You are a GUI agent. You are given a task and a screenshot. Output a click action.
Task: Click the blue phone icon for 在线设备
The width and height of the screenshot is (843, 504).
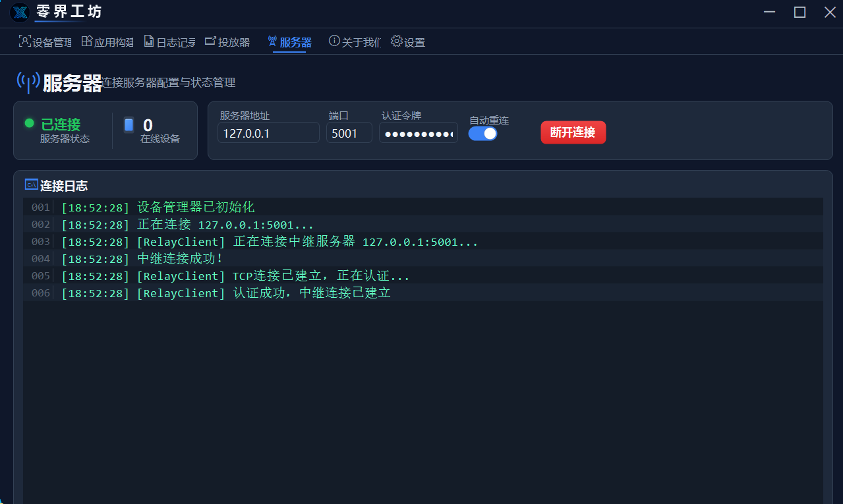(129, 125)
